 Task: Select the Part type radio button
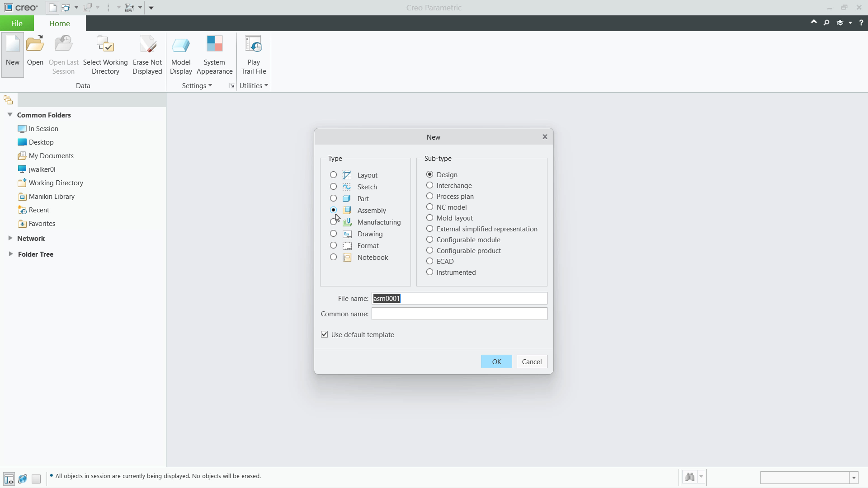pos(334,198)
